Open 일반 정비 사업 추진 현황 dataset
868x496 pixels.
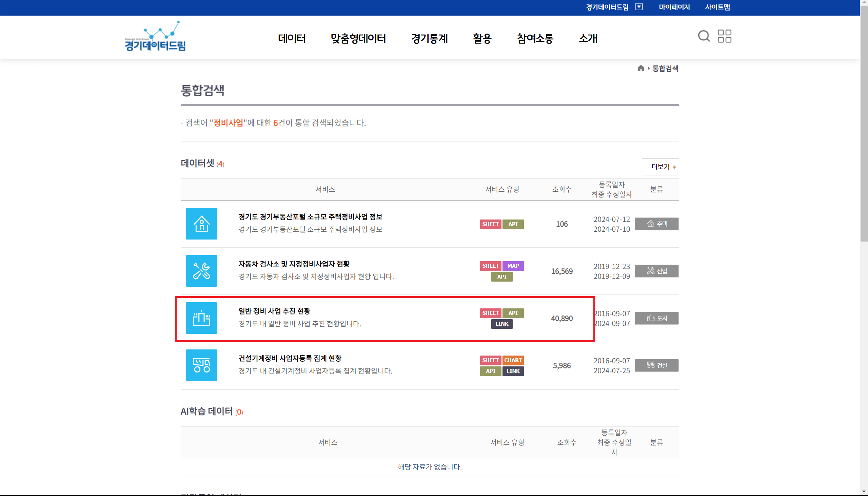coord(274,311)
